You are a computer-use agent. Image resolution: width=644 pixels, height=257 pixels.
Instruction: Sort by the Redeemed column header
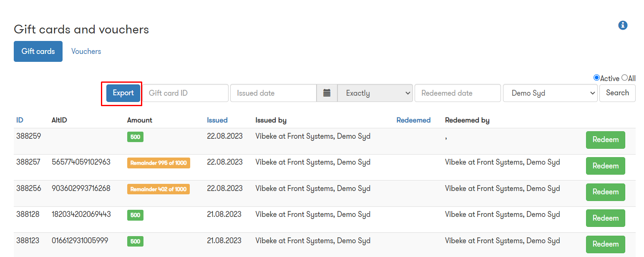tap(413, 120)
